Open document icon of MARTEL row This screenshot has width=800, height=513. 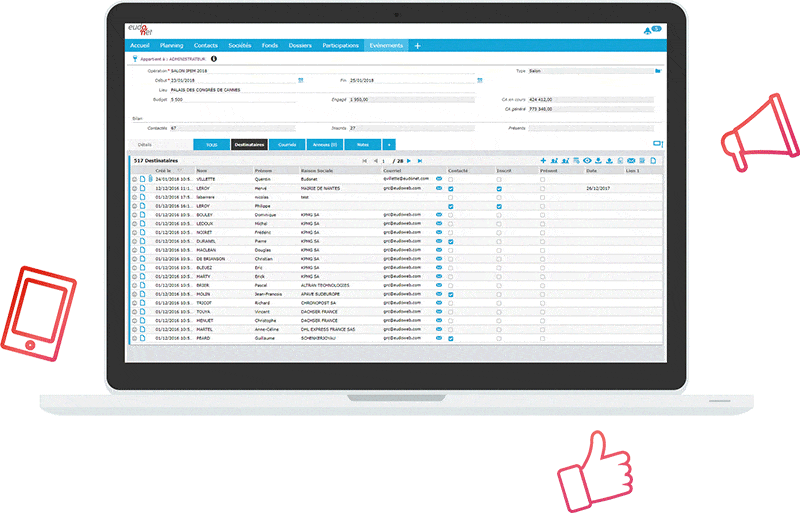click(x=142, y=329)
